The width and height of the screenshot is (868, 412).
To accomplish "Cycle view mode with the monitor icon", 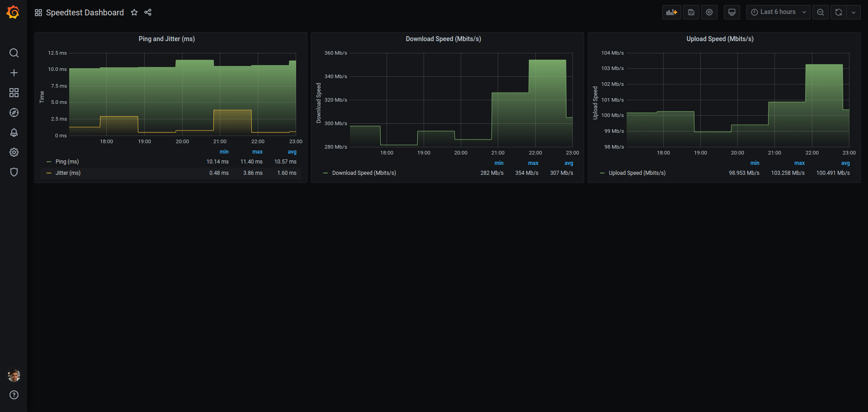I will pyautogui.click(x=732, y=12).
